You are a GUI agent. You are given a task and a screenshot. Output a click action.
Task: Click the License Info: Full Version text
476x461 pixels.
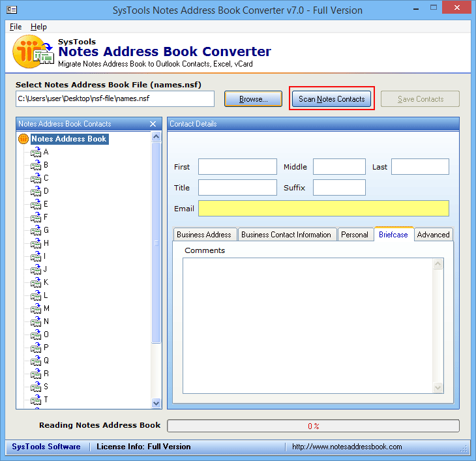coord(143,447)
